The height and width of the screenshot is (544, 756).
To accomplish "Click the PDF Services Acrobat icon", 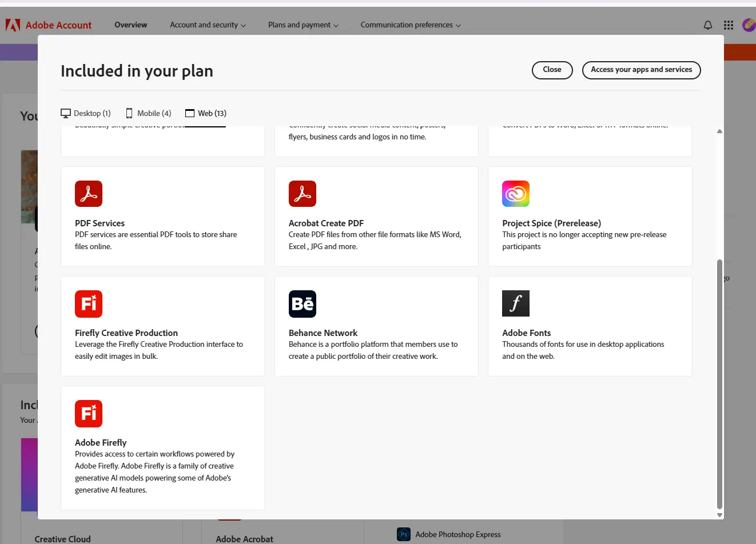I will pos(89,194).
